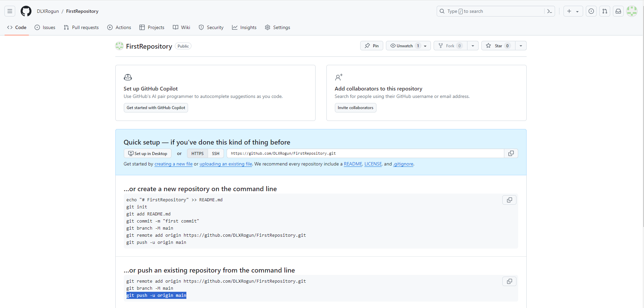Click the FirstRepository title heading
Image resolution: width=644 pixels, height=308 pixels.
(149, 46)
